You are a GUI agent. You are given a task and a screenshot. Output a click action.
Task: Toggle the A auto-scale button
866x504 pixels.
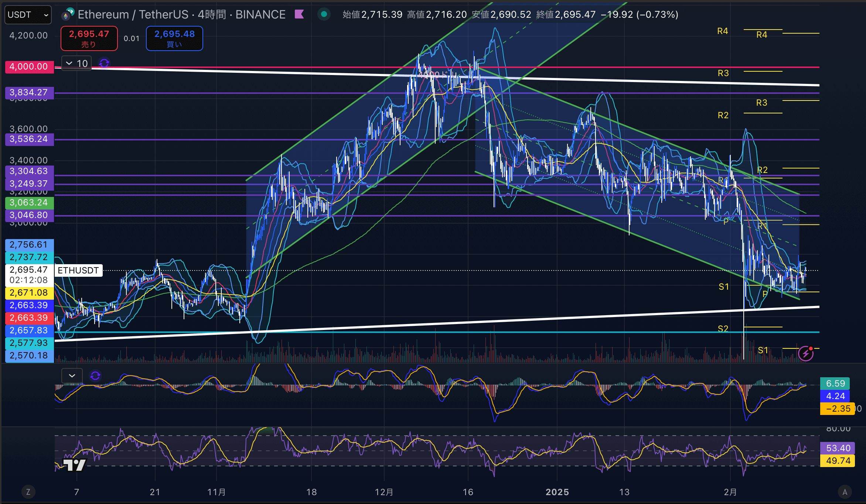point(845,492)
